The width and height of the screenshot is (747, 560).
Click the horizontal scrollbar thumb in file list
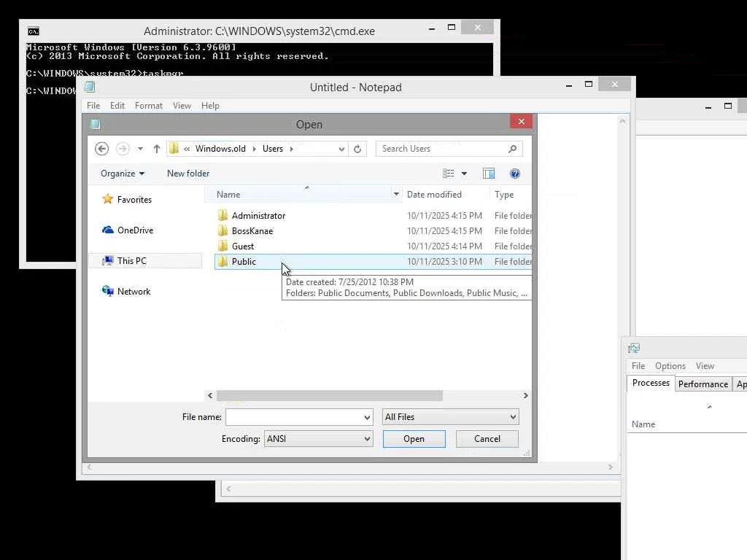coord(330,396)
